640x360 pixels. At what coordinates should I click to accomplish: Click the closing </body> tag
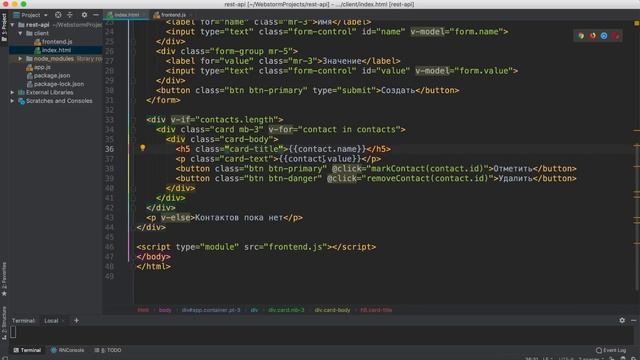tap(153, 257)
